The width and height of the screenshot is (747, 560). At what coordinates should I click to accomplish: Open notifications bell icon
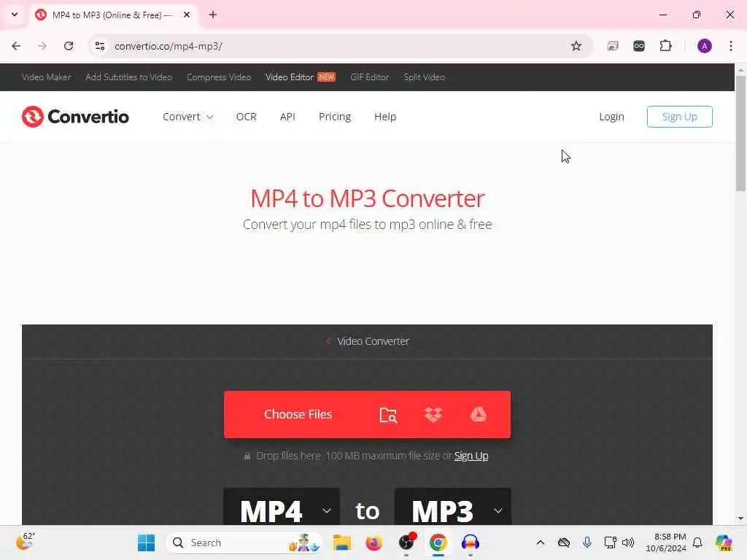[x=697, y=542]
